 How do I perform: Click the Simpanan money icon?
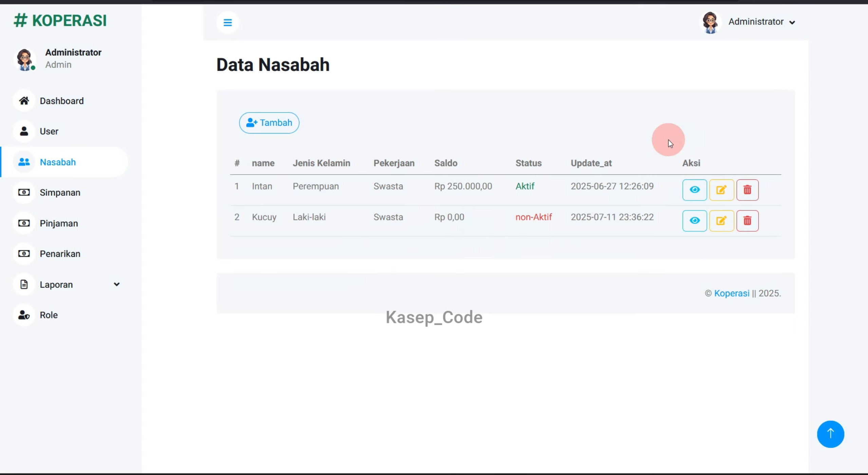click(x=24, y=193)
